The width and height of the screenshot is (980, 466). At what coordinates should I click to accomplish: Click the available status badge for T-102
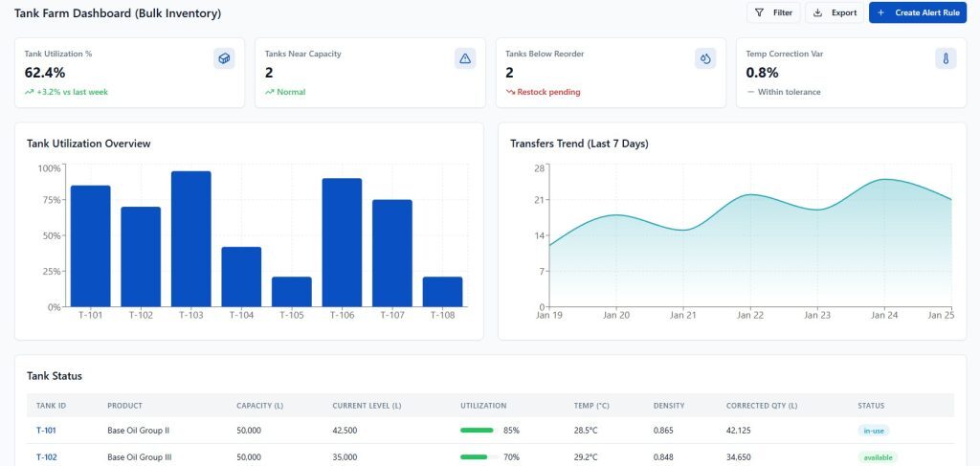[x=878, y=457]
